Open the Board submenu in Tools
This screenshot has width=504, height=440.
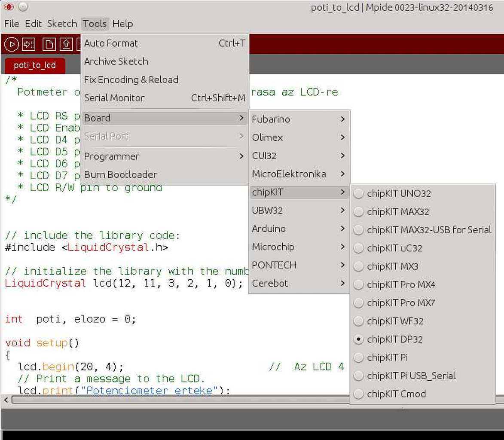point(165,118)
